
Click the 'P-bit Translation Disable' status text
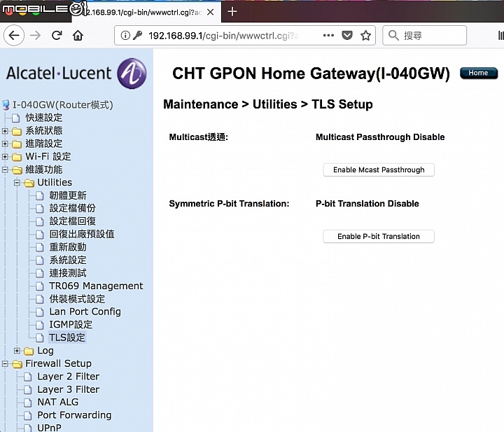tap(367, 204)
